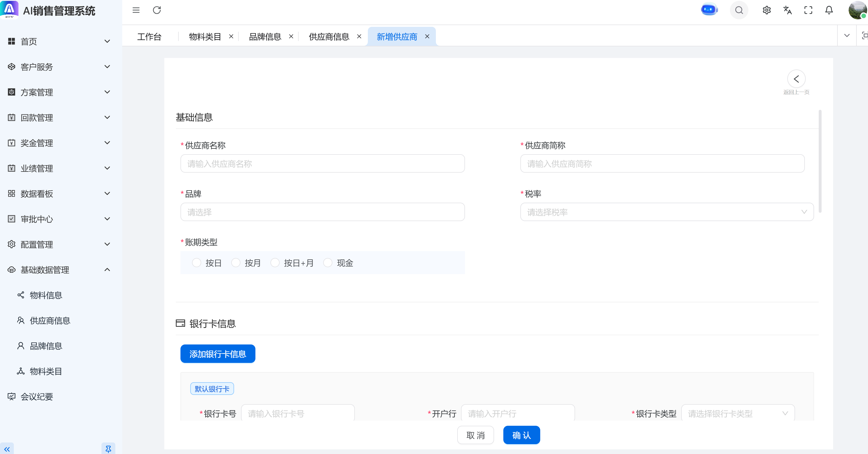Screen dimensions: 868x454
Task: Click the back arrow 返回上一页
Action: (796, 79)
